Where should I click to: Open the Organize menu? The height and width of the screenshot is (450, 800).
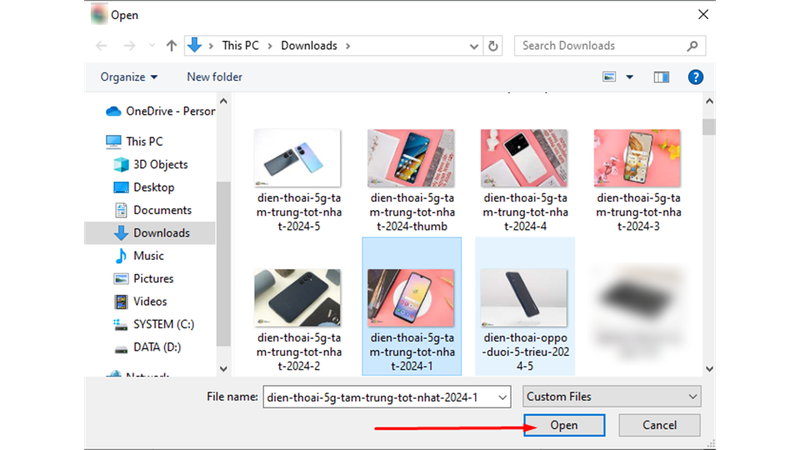pyautogui.click(x=129, y=77)
